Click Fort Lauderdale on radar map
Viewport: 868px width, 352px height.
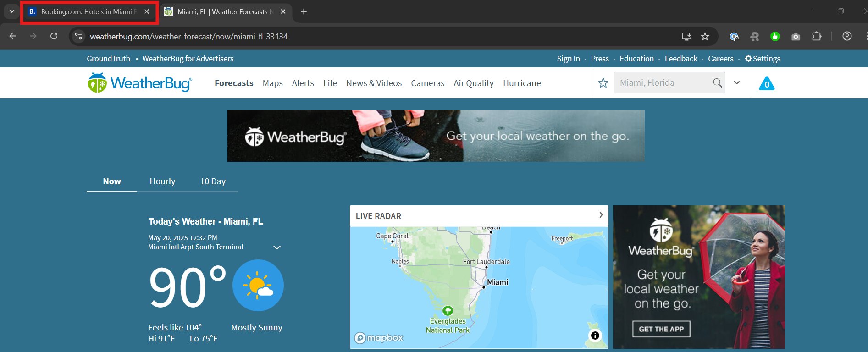[x=486, y=262]
